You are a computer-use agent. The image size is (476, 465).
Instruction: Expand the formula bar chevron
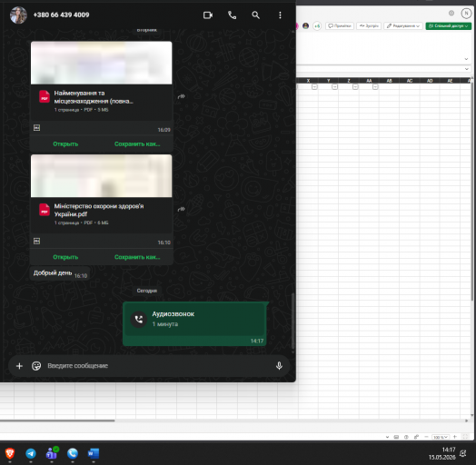click(466, 69)
